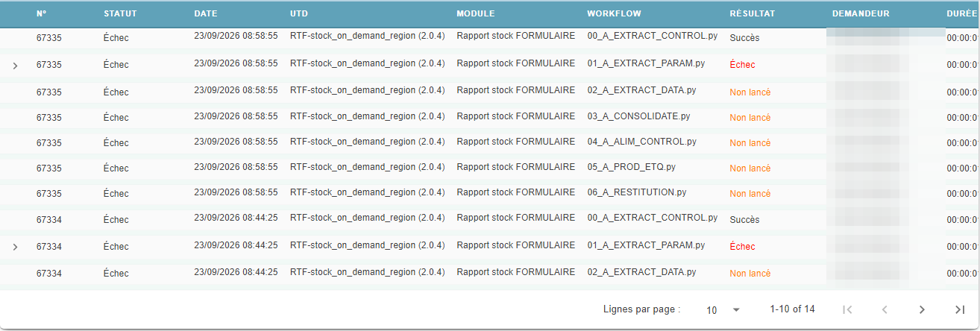This screenshot has height=331, width=980.
Task: Go to the previous page of results
Action: click(885, 309)
